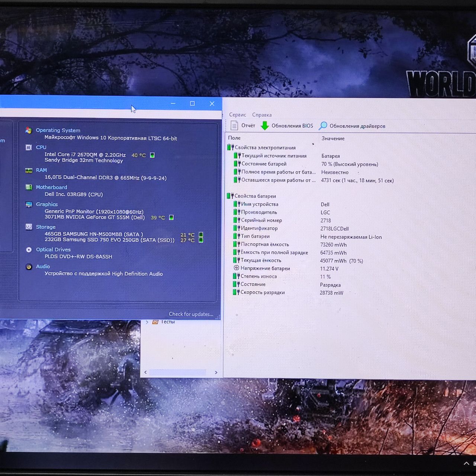Open the Сервис menu
Image resolution: width=476 pixels, height=476 pixels.
pos(238,115)
